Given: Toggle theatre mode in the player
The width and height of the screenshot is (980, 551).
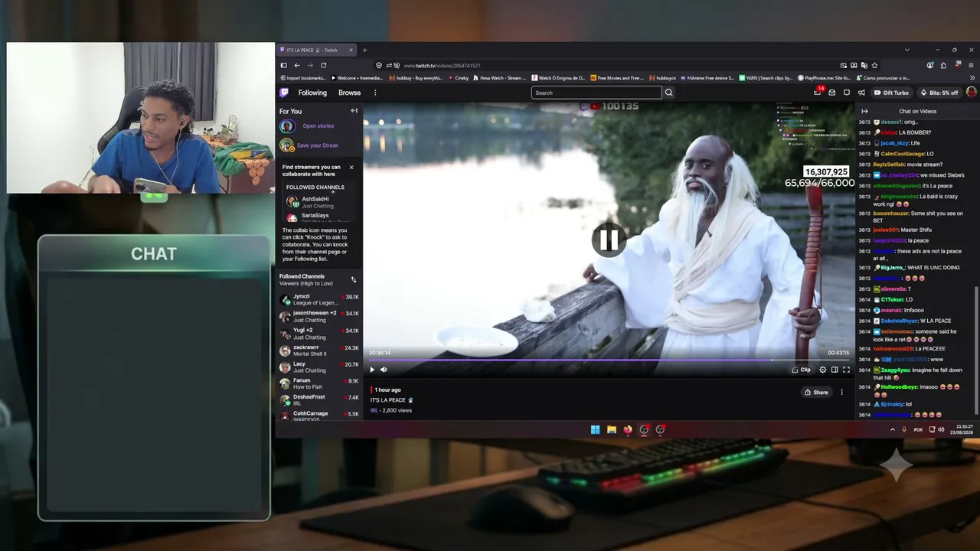Looking at the screenshot, I should pyautogui.click(x=835, y=370).
